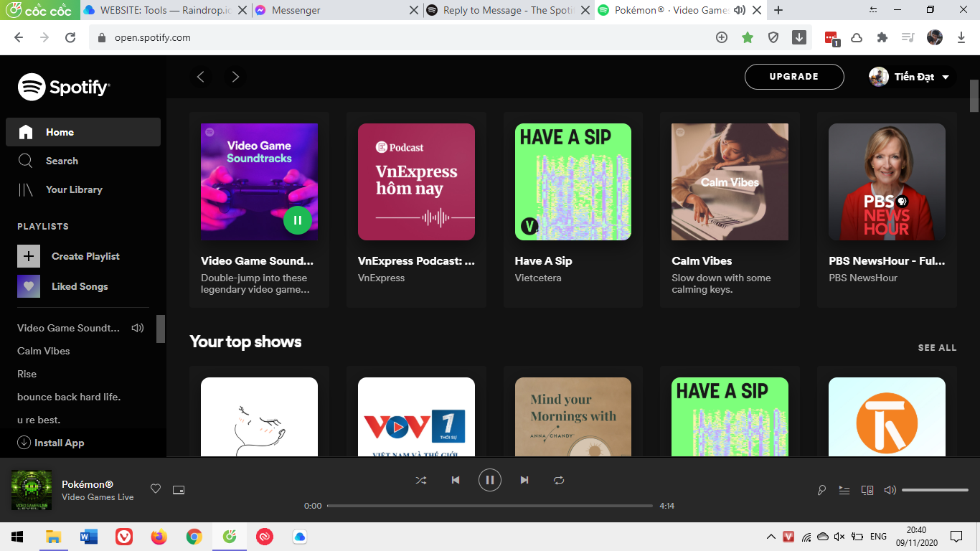Viewport: 980px width, 551px height.
Task: Mute the Pokémon tab via its speaker icon
Action: click(739, 10)
